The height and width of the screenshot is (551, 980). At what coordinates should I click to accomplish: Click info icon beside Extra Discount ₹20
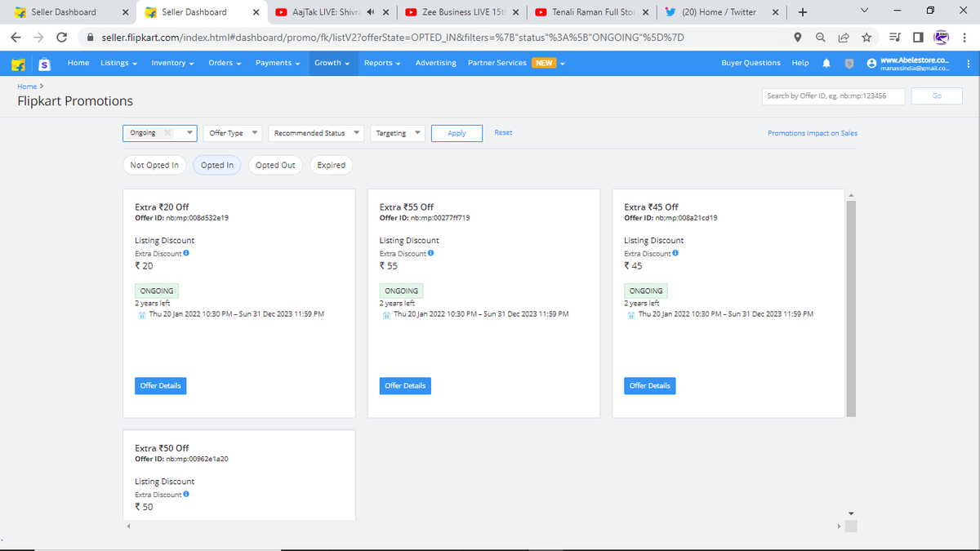(187, 253)
